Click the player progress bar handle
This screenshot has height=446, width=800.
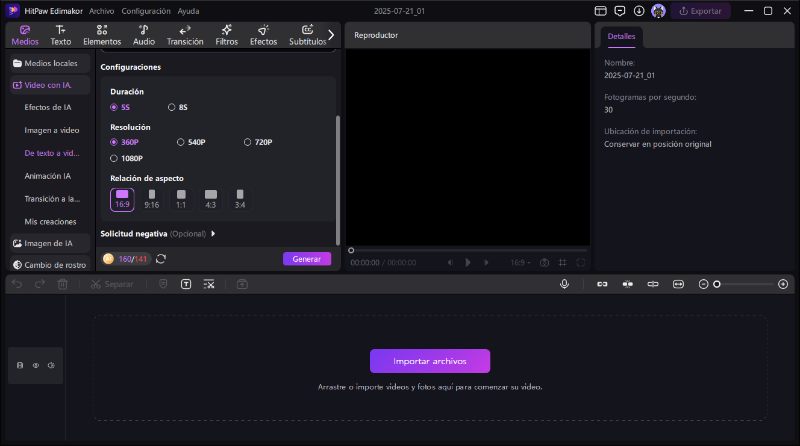pos(351,250)
